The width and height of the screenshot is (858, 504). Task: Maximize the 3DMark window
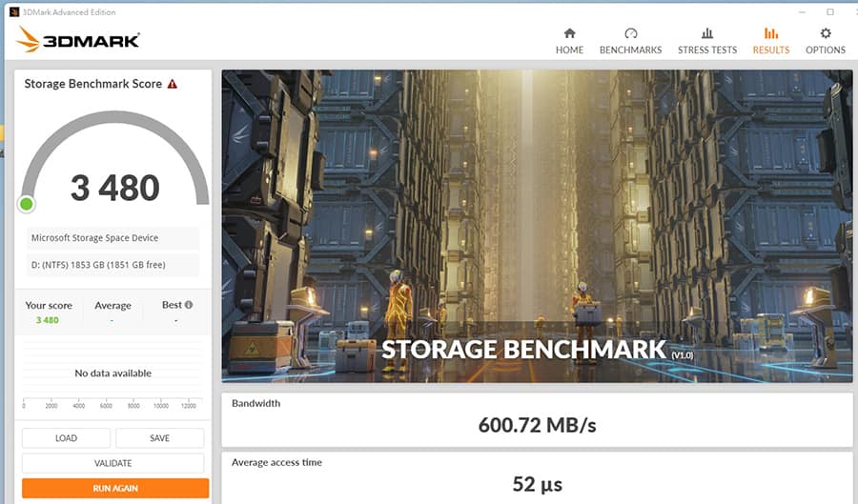[x=830, y=12]
